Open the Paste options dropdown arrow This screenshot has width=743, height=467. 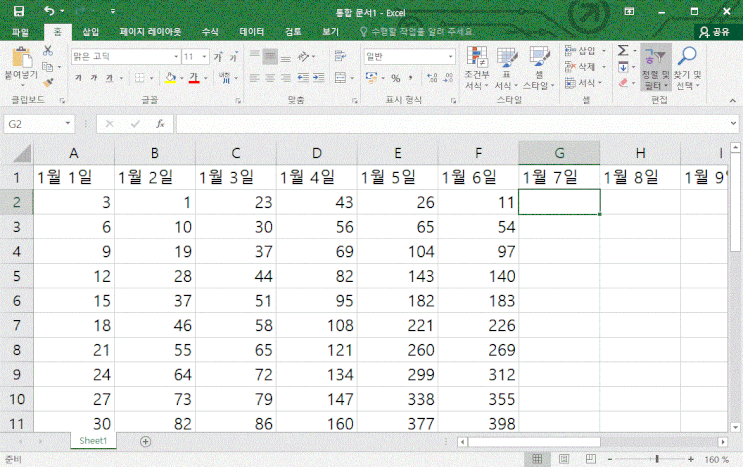[21, 85]
